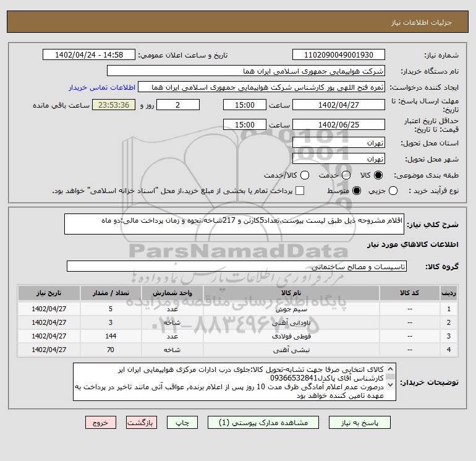Select the کالا radio button
This screenshot has width=476, height=461.
378,175
